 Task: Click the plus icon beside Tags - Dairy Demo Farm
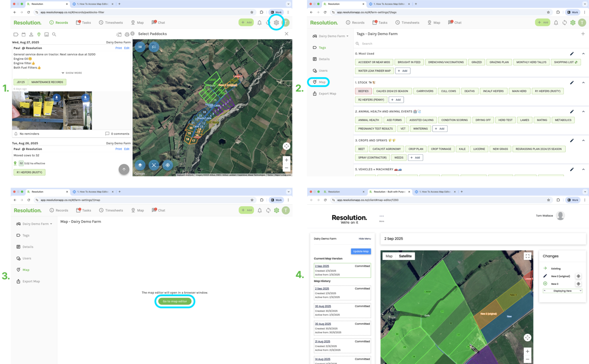pyautogui.click(x=583, y=34)
